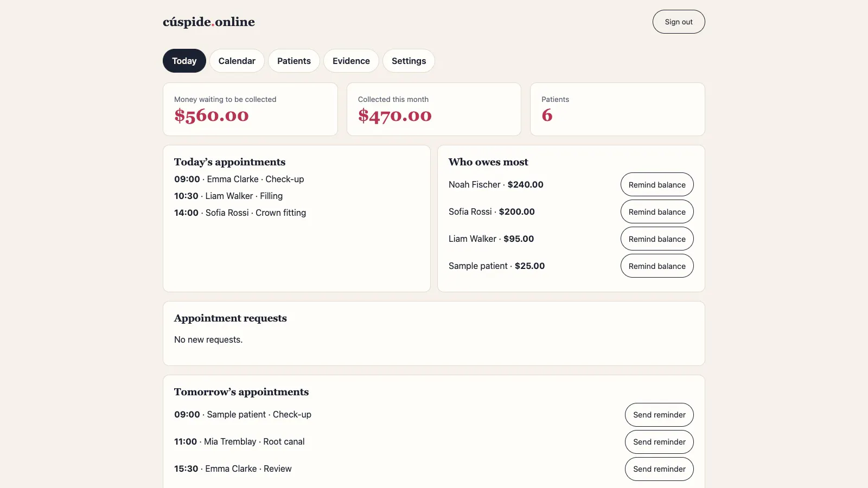This screenshot has width=868, height=488.
Task: Click the 'Collected this month' label
Action: coord(393,99)
